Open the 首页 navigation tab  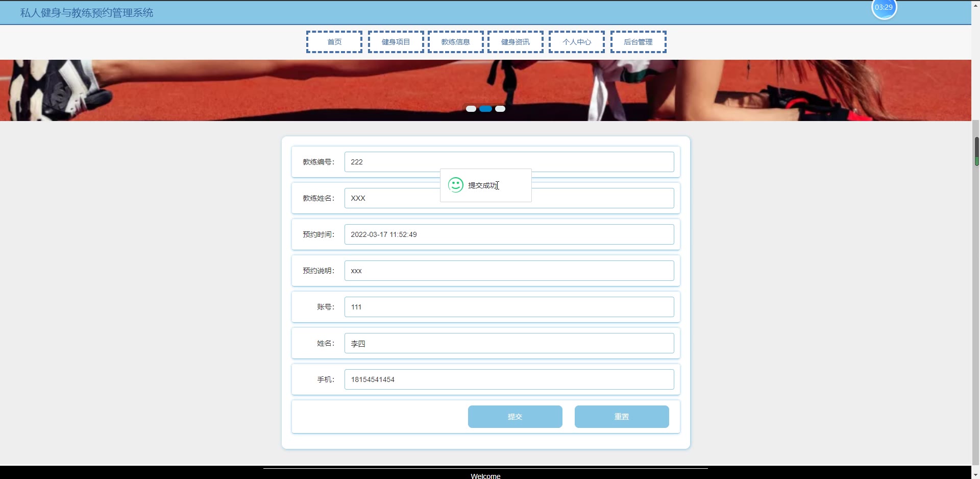[x=334, y=42]
